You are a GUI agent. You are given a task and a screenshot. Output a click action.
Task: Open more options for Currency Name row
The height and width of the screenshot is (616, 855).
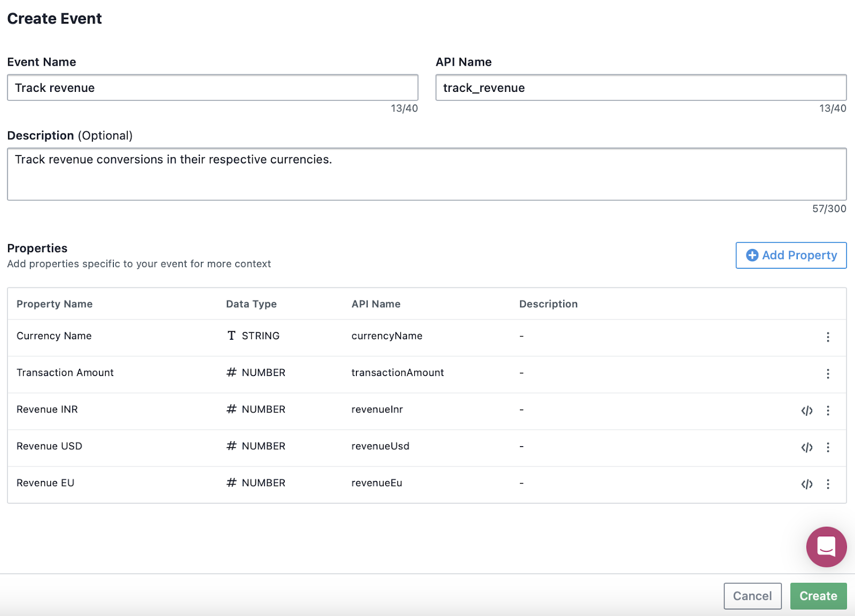click(x=828, y=337)
